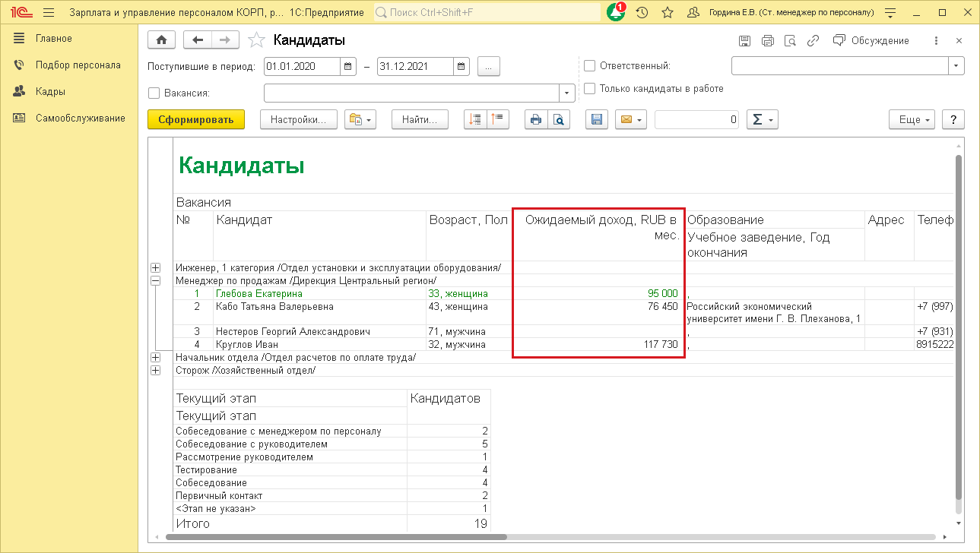Open help with the question mark button

coord(953,119)
